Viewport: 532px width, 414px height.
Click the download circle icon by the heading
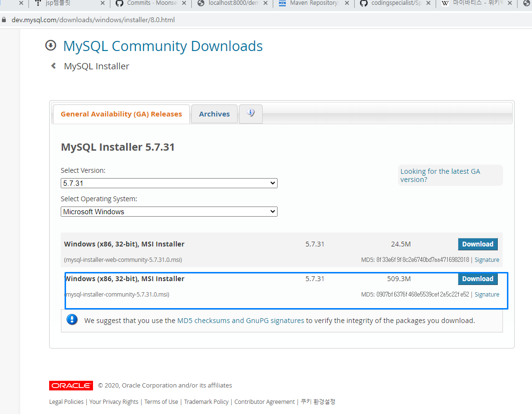[x=51, y=45]
